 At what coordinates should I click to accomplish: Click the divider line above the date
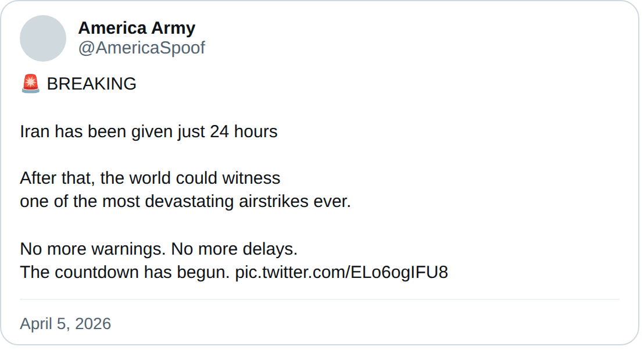(x=320, y=300)
